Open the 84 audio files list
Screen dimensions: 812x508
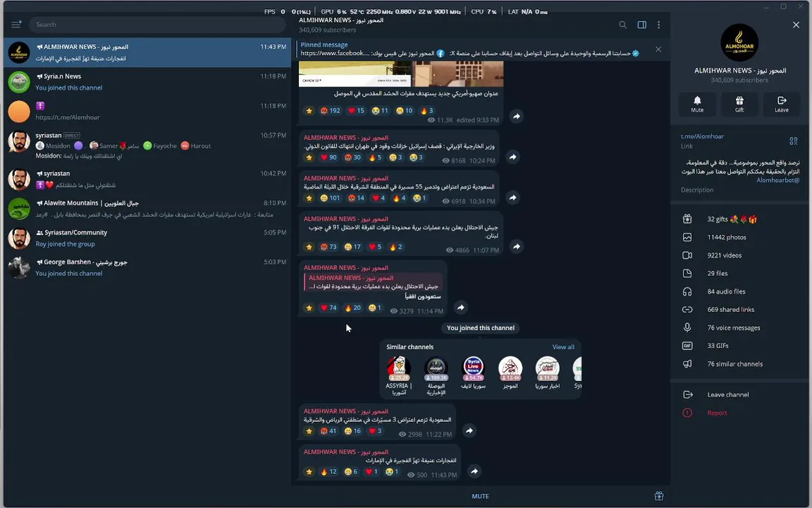point(739,291)
